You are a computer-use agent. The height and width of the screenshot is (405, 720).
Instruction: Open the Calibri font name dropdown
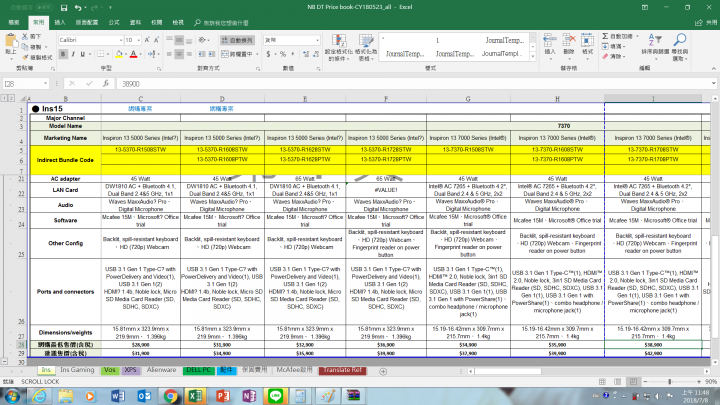[121, 40]
